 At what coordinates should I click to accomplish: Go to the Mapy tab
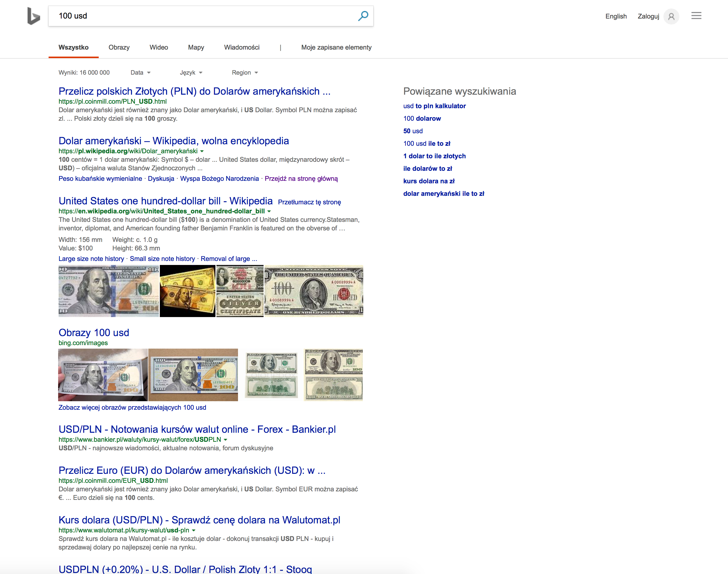[x=196, y=47]
